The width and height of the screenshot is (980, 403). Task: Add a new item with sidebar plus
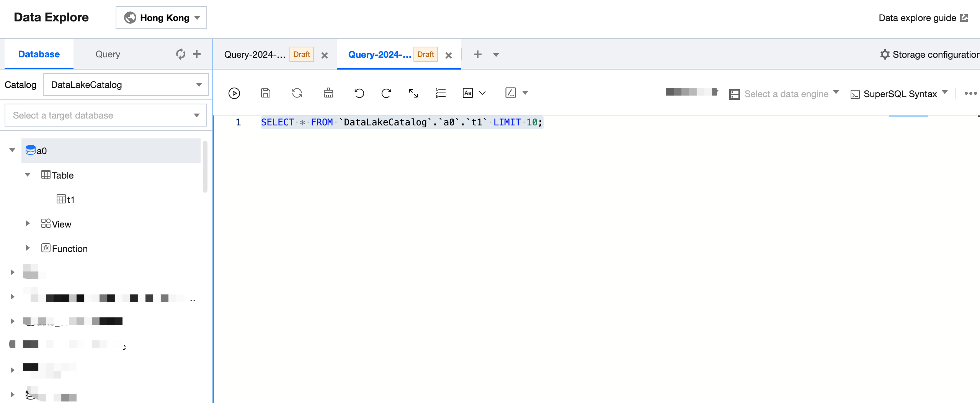[x=197, y=54]
